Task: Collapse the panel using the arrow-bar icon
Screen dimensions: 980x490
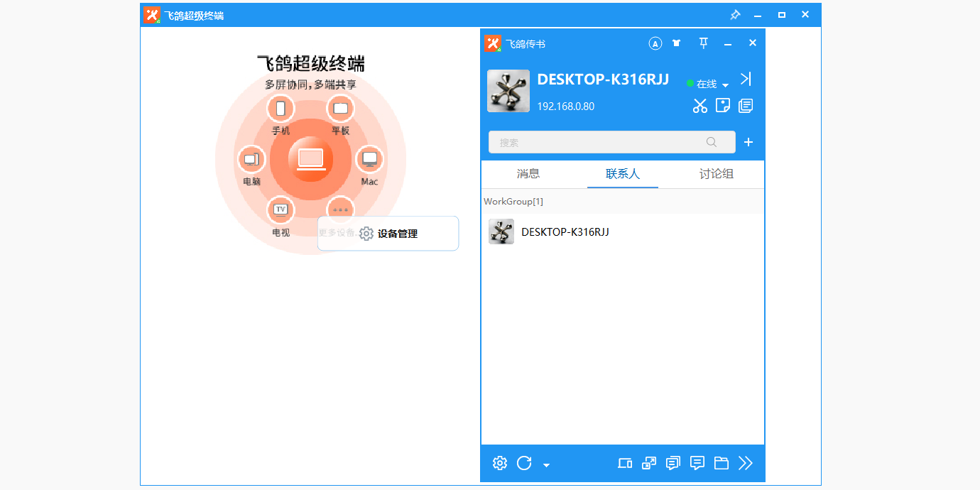Action: [746, 79]
